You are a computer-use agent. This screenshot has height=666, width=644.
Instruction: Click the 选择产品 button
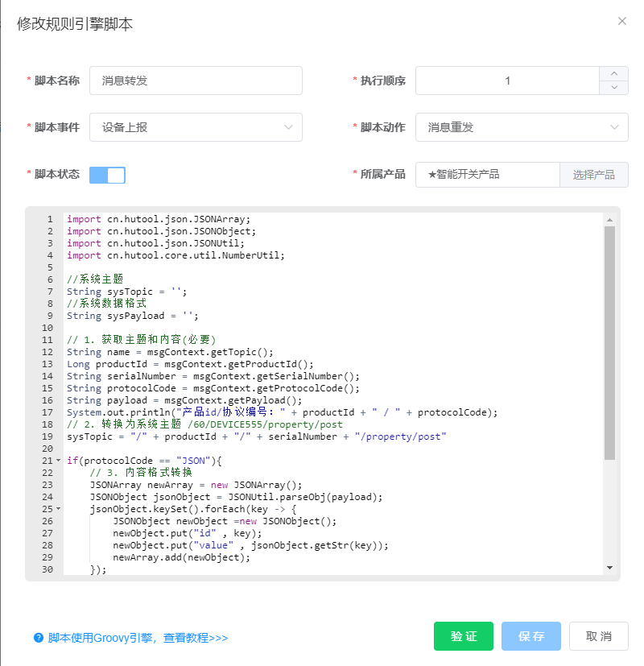(x=594, y=175)
